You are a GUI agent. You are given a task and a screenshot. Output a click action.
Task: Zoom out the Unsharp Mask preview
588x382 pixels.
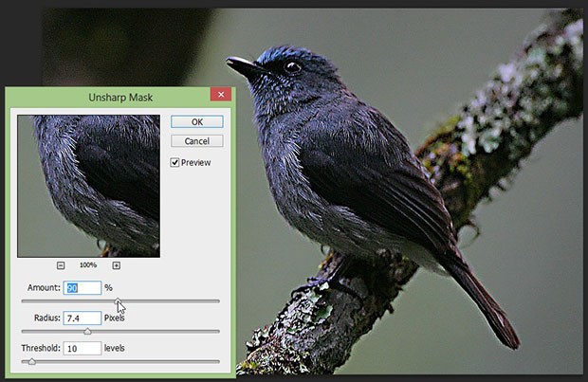pos(61,265)
